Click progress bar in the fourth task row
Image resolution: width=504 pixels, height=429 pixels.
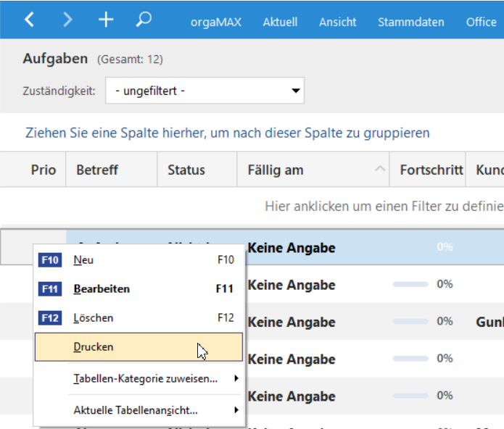(410, 359)
